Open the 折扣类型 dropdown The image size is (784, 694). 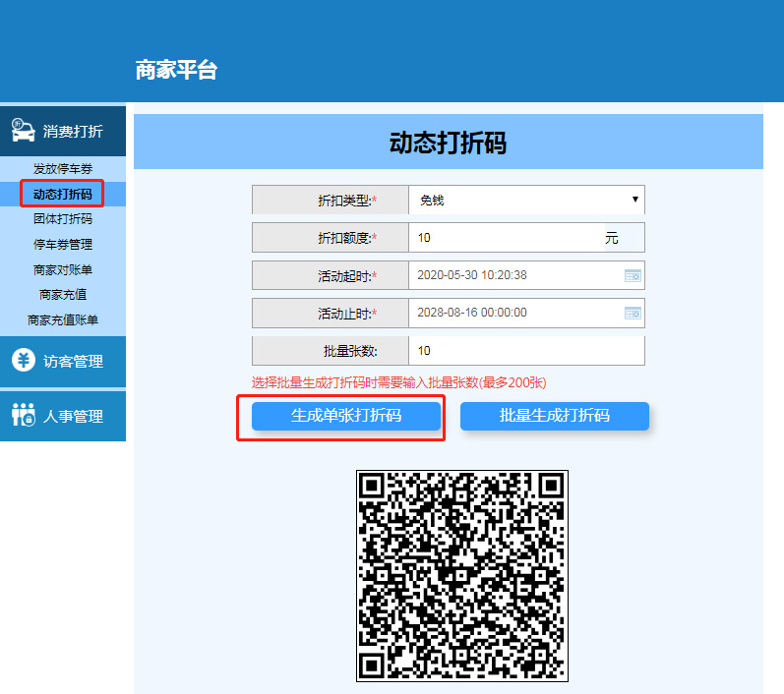[526, 200]
